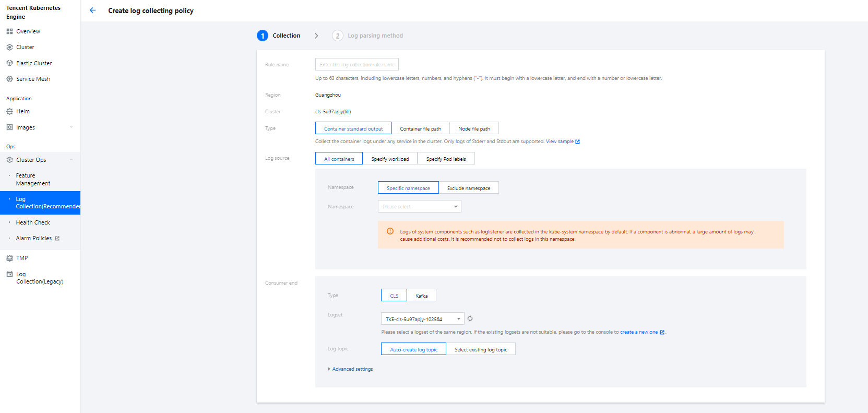Click the TMP icon in sidebar
868x413 pixels.
point(9,258)
